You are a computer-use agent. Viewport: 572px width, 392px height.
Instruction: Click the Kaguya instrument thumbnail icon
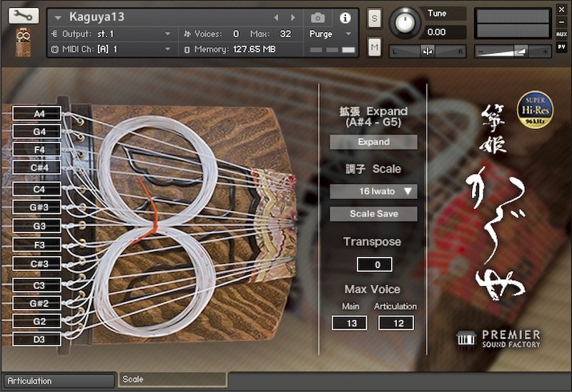(24, 42)
